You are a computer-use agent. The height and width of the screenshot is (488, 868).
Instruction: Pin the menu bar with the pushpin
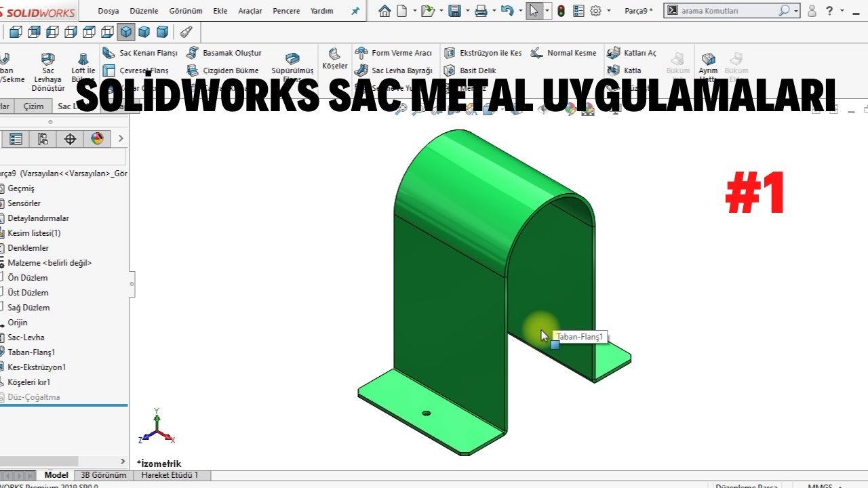pos(355,11)
